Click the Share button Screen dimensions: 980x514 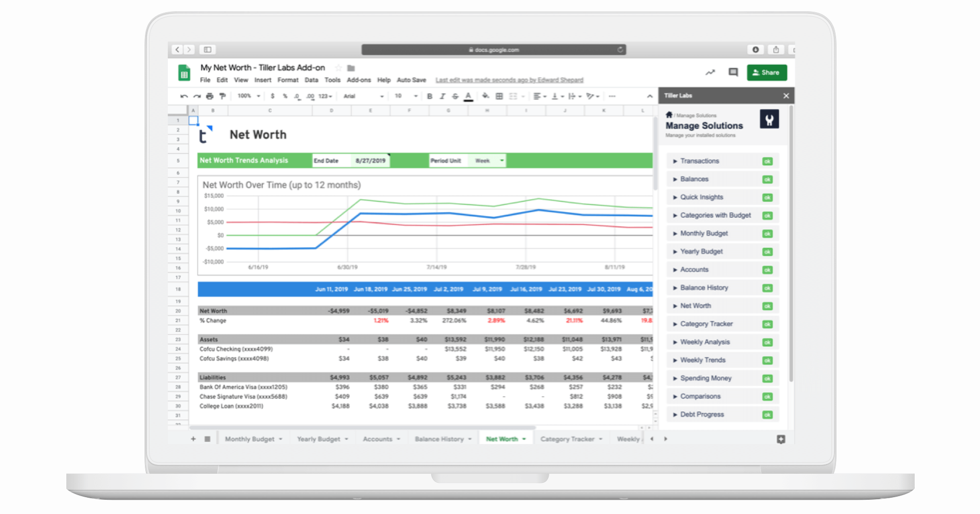pyautogui.click(x=767, y=72)
